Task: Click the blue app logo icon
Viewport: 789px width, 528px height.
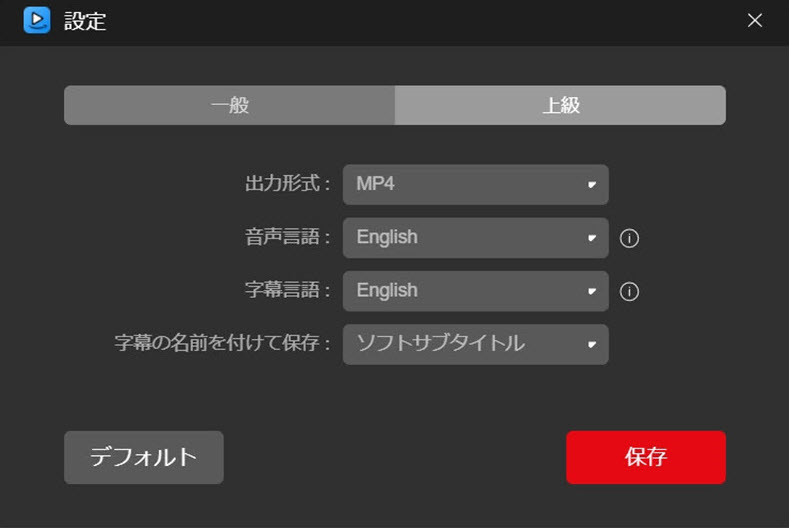Action: click(37, 20)
